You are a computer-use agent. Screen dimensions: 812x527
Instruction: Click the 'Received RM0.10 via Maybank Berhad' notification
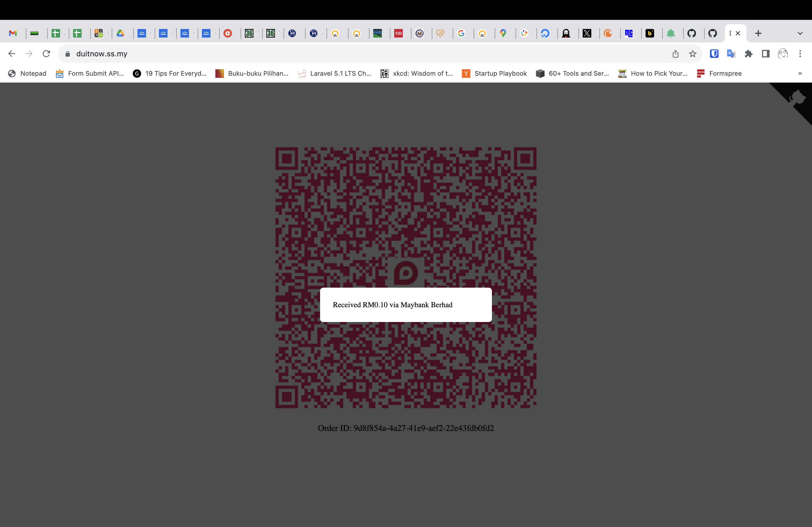pos(406,305)
